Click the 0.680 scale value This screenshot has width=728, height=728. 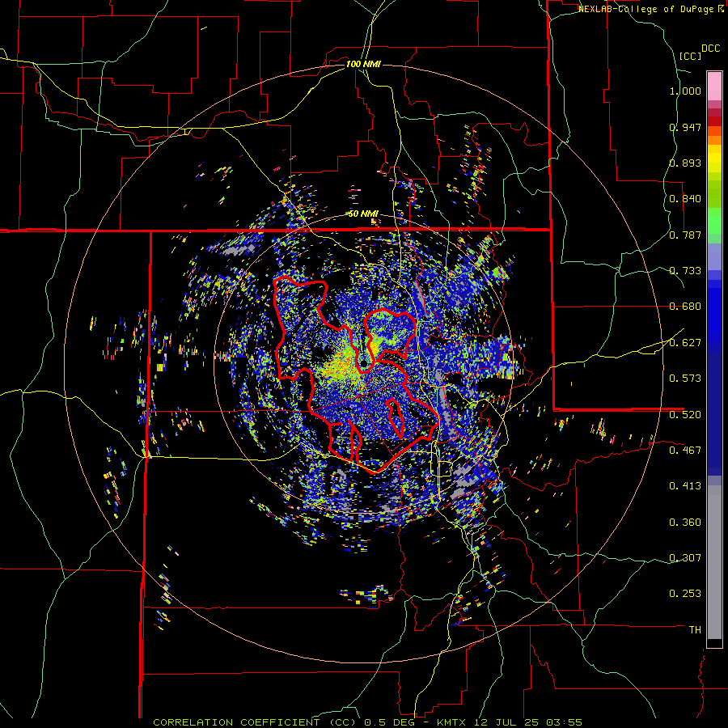(x=685, y=307)
